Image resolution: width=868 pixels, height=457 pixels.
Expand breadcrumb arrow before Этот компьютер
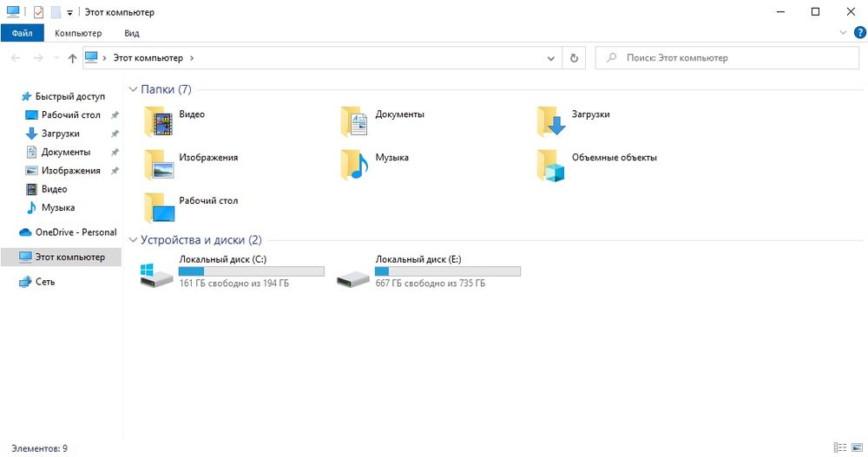coord(104,58)
